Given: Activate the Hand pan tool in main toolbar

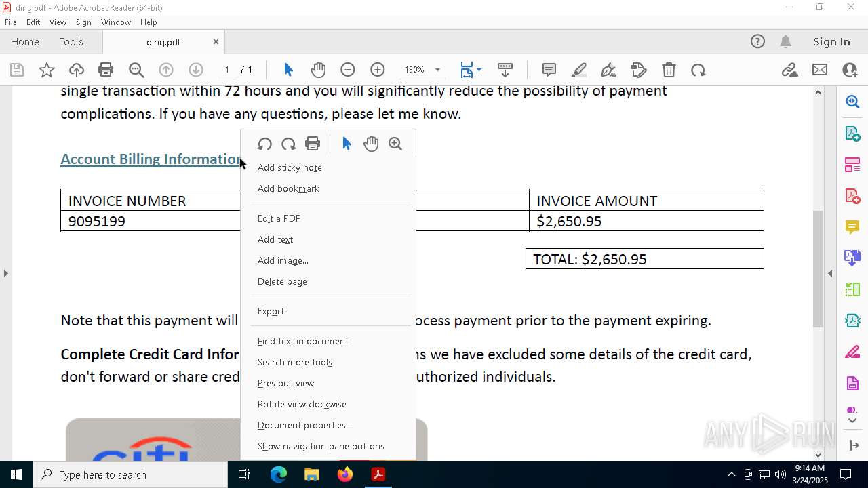Looking at the screenshot, I should pyautogui.click(x=318, y=70).
